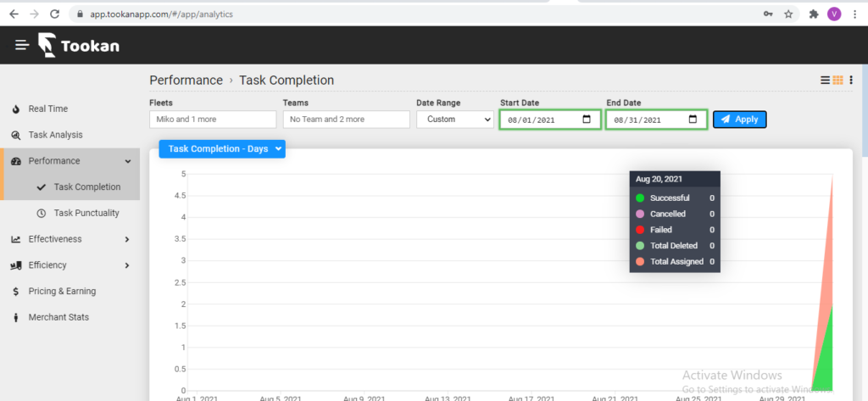Click the Merchant Stats person icon

[16, 317]
